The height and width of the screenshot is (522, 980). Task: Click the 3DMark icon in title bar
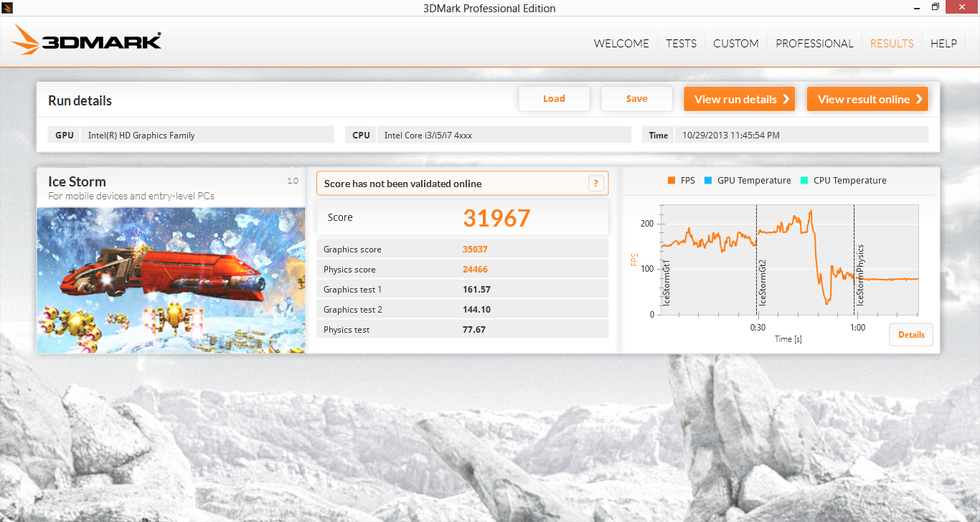pyautogui.click(x=8, y=8)
